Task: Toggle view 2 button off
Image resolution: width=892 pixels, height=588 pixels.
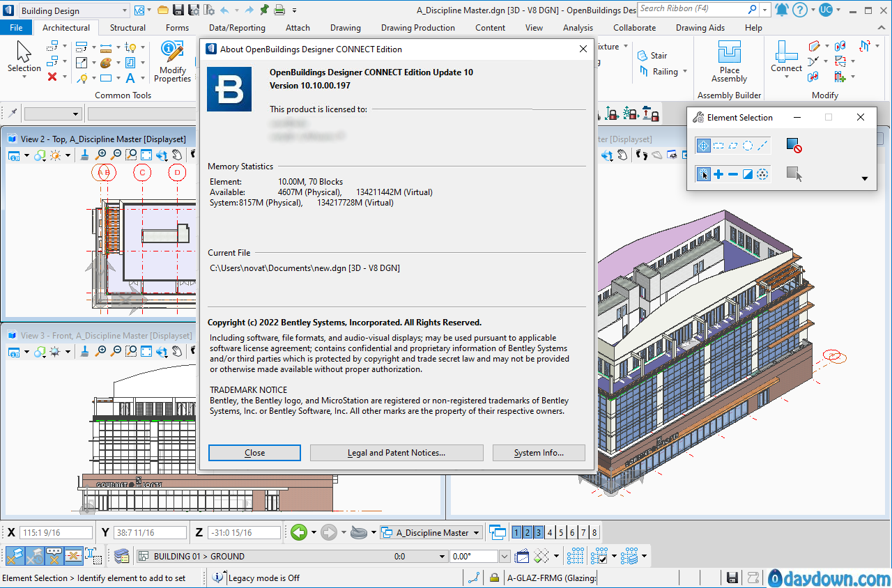Action: pos(528,533)
